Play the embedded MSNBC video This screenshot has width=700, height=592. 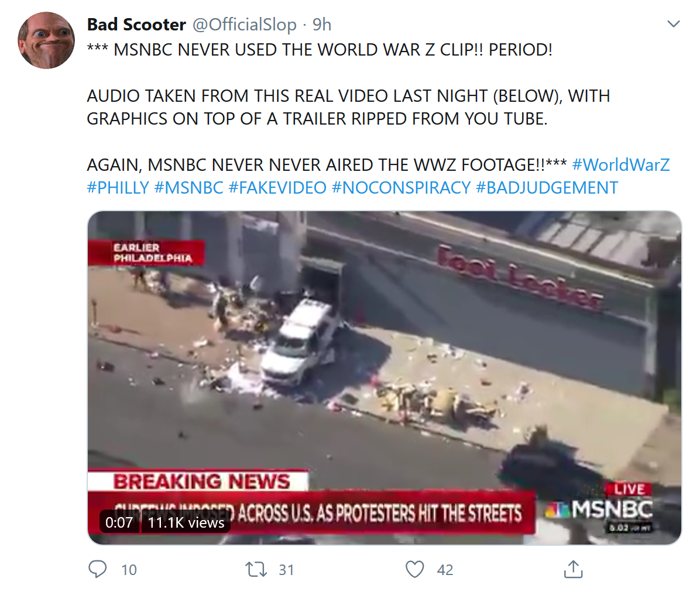tap(385, 377)
